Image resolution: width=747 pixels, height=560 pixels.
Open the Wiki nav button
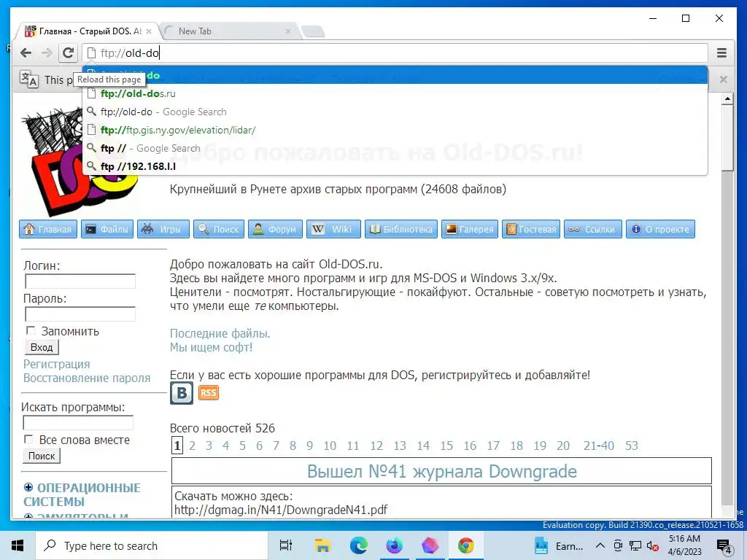pos(333,229)
